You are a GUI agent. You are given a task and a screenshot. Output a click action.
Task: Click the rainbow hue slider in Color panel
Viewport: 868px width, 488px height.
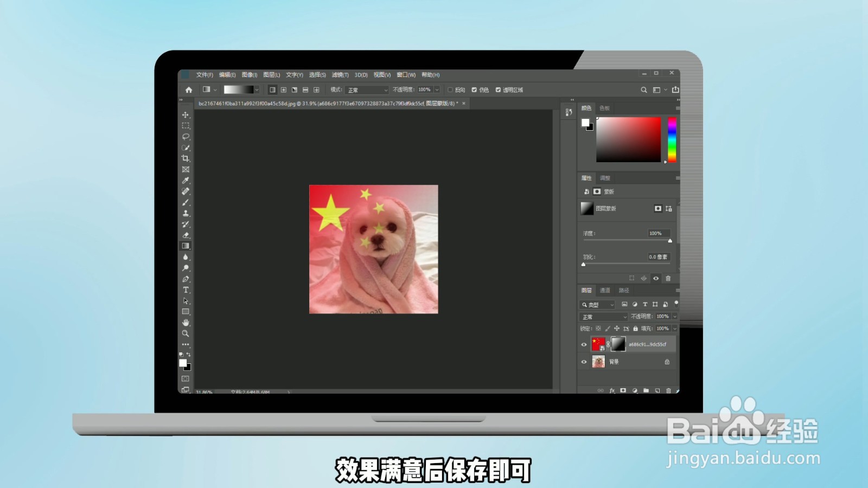672,139
